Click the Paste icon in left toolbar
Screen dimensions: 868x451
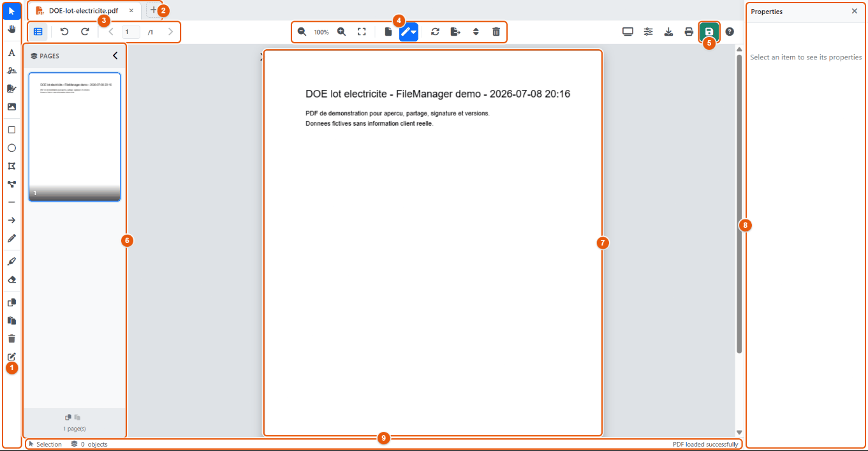tap(11, 320)
